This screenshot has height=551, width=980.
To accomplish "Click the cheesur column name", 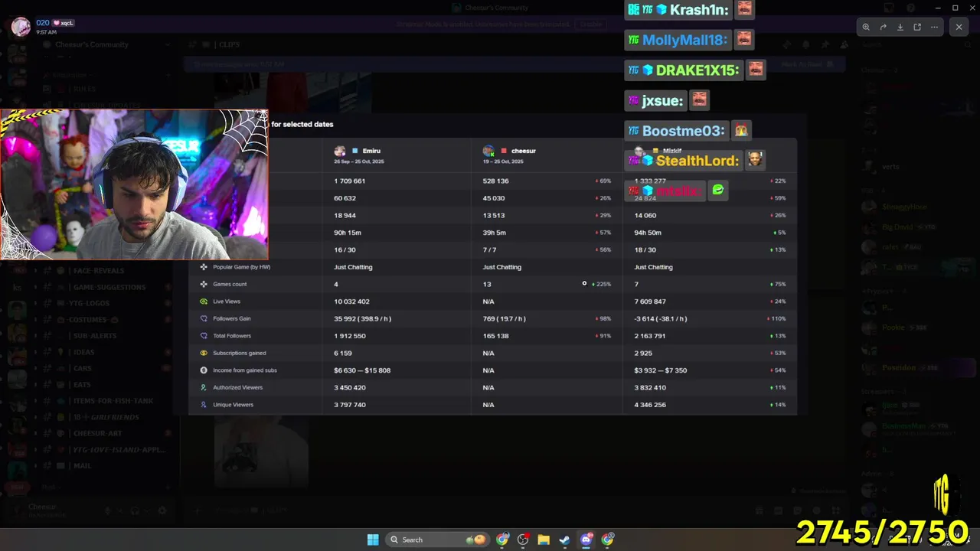I will [524, 151].
